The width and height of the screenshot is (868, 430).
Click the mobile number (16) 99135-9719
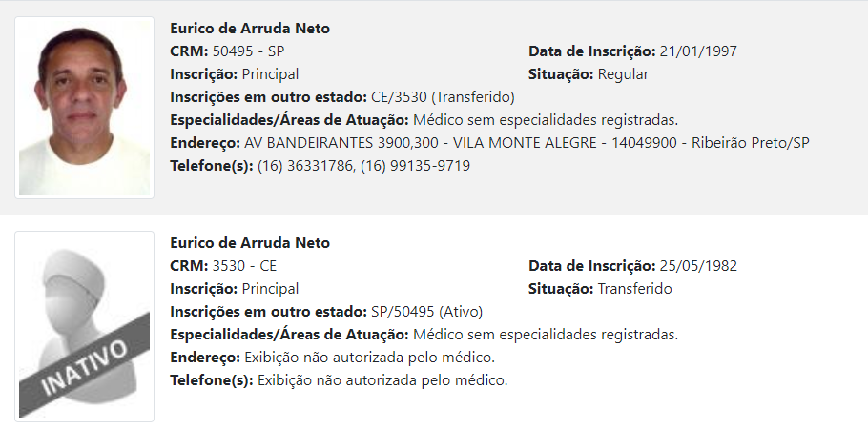pyautogui.click(x=415, y=166)
